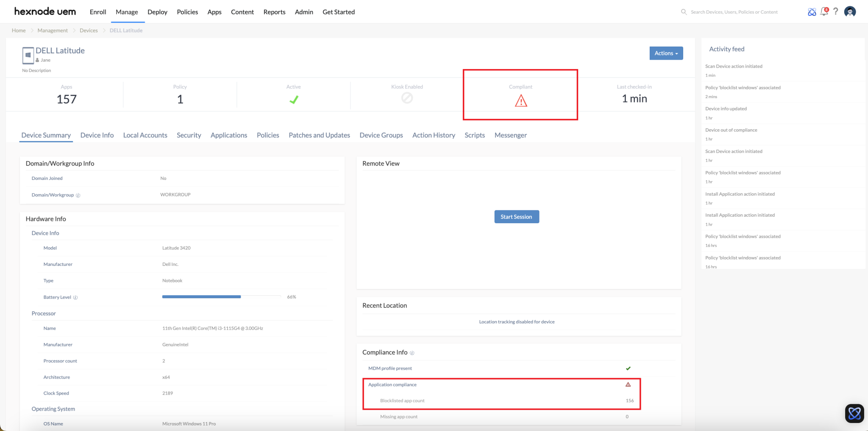This screenshot has height=431, width=868.
Task: Click the notification bell icon
Action: point(824,11)
